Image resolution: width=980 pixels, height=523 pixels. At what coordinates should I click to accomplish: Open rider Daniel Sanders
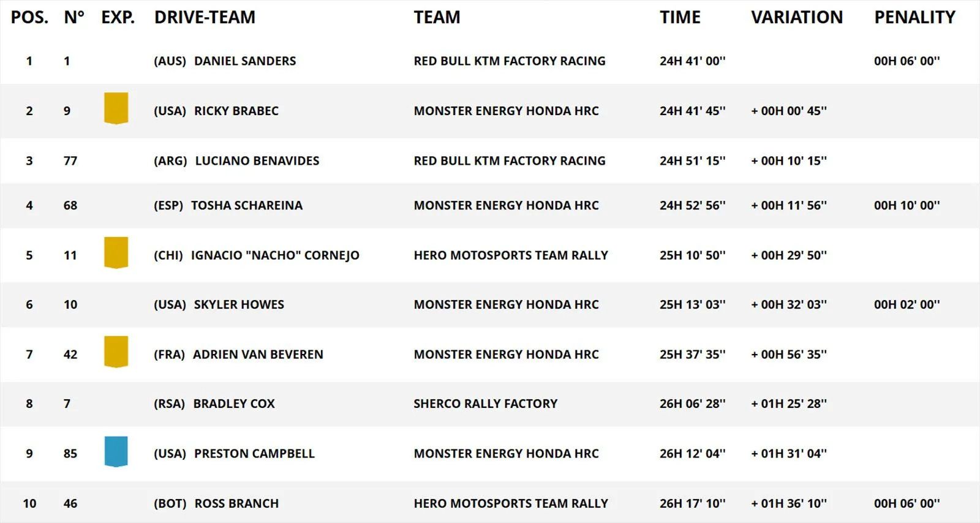click(x=244, y=61)
